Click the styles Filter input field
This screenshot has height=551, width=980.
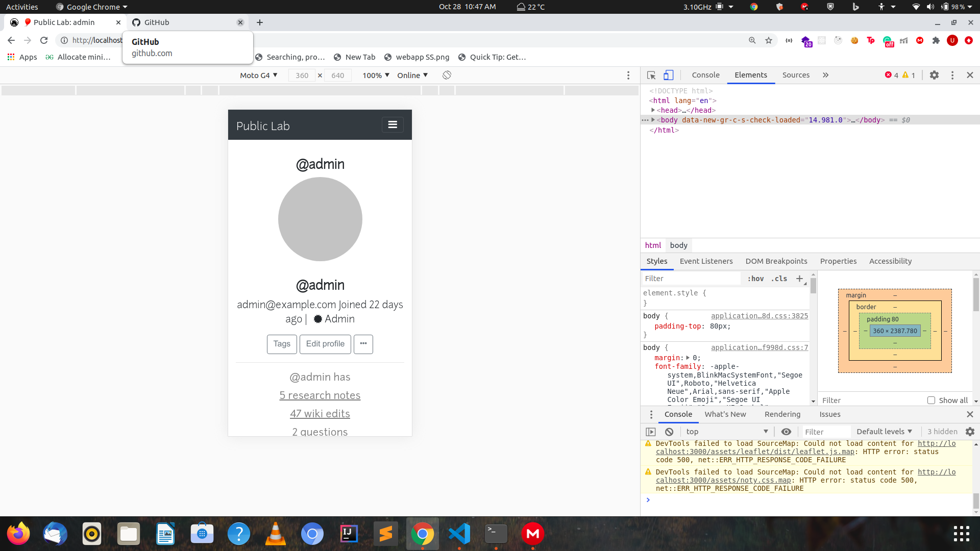point(690,279)
